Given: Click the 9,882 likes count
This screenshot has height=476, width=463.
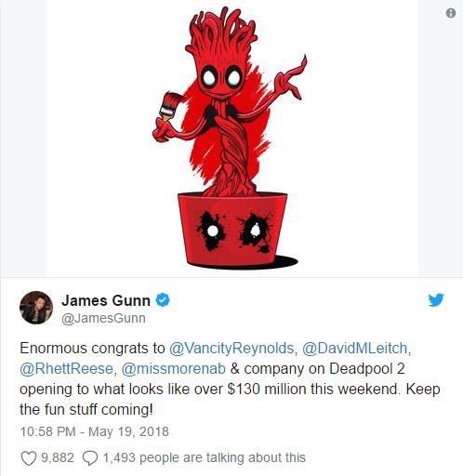Looking at the screenshot, I should [58, 457].
